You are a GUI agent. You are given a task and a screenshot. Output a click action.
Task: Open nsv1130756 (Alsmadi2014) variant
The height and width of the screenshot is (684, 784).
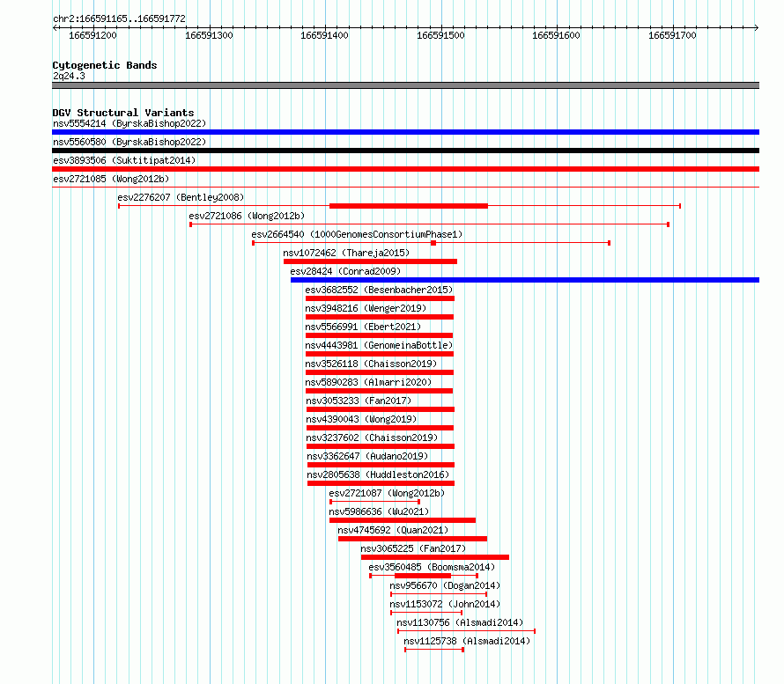click(460, 622)
